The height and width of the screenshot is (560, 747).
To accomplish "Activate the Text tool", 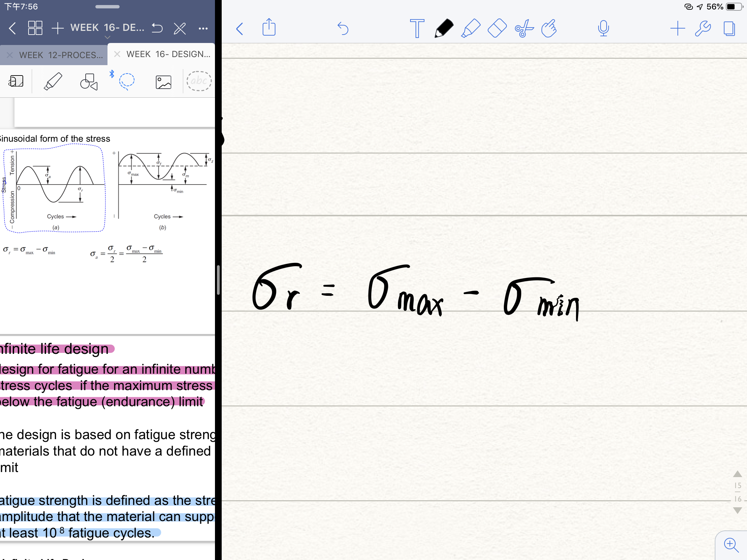I will (x=417, y=28).
